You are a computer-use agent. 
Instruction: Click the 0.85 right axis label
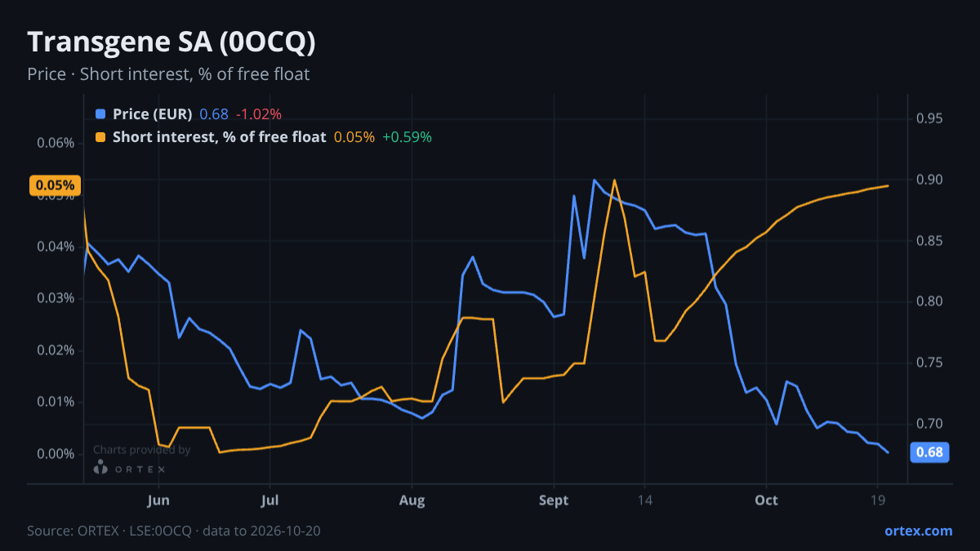[929, 241]
